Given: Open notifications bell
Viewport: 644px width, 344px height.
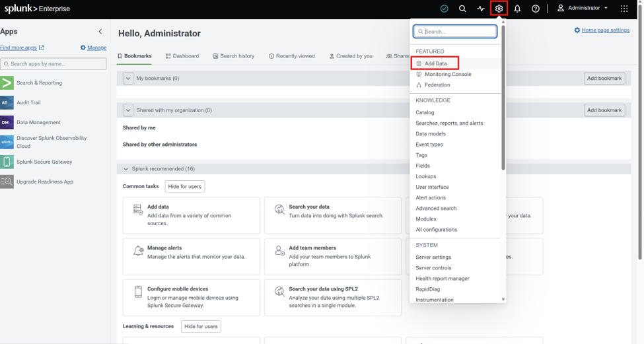Looking at the screenshot, I should click(517, 9).
